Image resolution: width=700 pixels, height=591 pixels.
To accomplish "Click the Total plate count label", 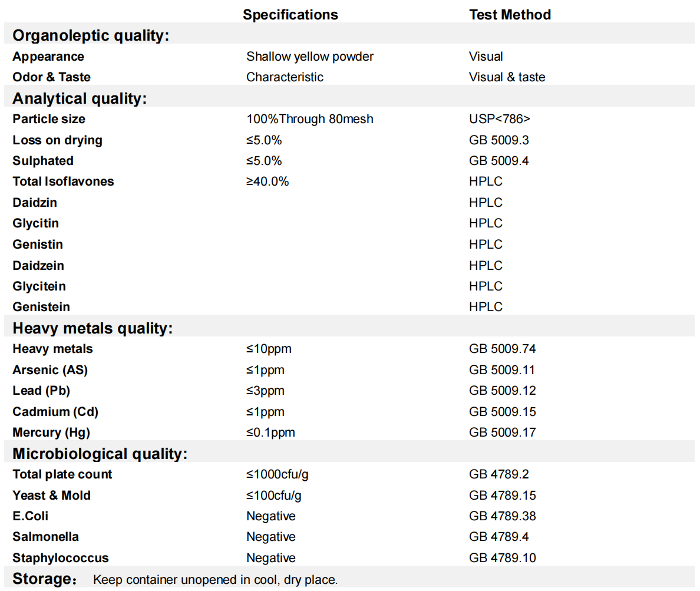I will (x=62, y=474).
